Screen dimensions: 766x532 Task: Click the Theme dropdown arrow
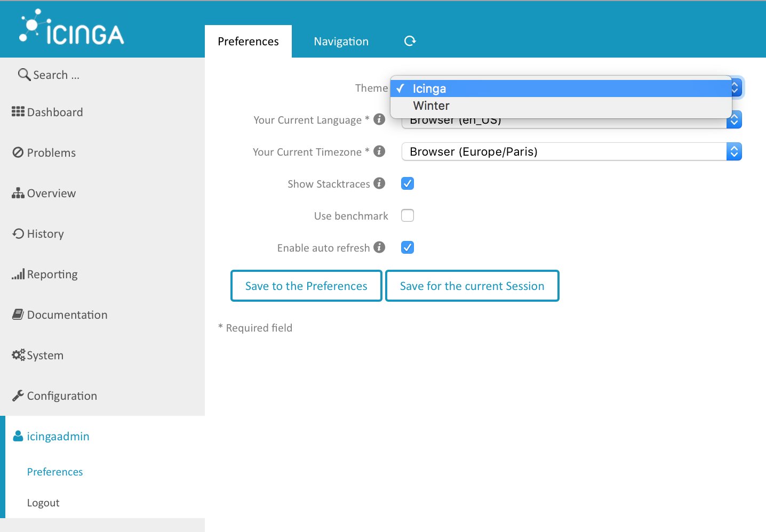737,87
